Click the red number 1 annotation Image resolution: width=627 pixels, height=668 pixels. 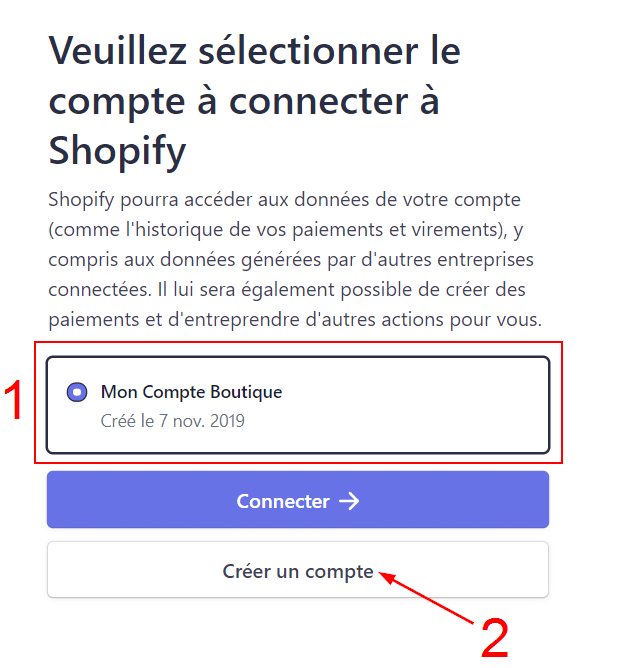point(14,402)
